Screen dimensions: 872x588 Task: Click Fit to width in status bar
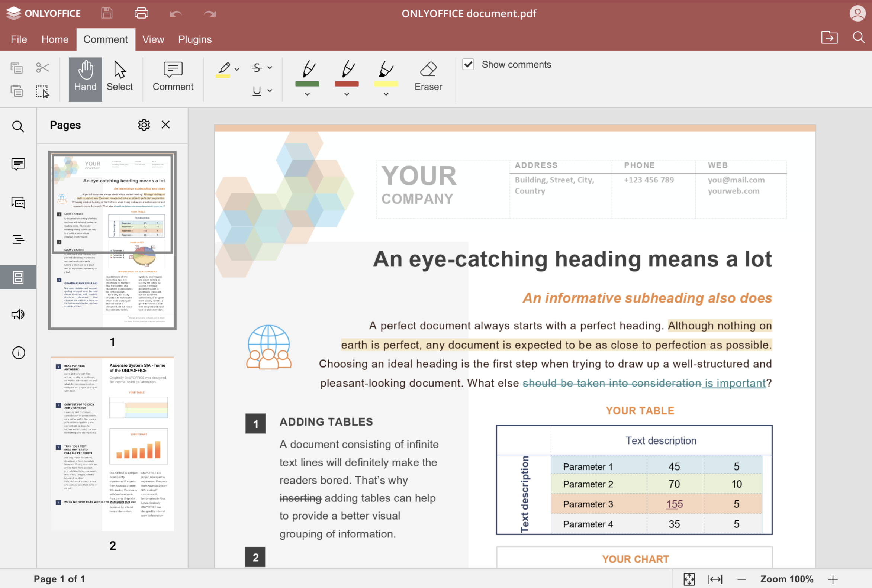[716, 578]
